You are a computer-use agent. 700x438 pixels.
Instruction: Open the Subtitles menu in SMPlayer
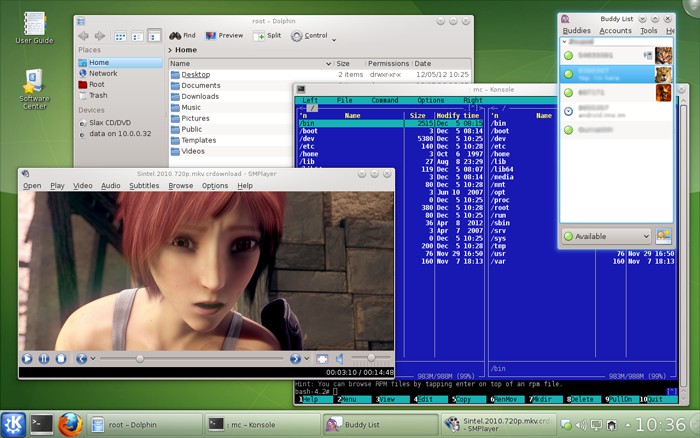144,185
